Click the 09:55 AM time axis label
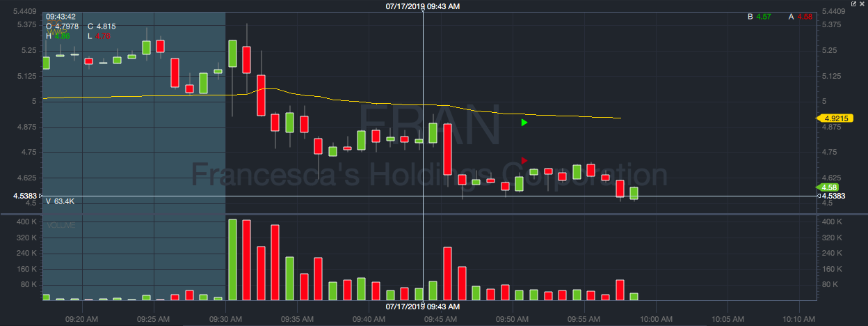Image resolution: width=868 pixels, height=326 pixels. pyautogui.click(x=584, y=318)
